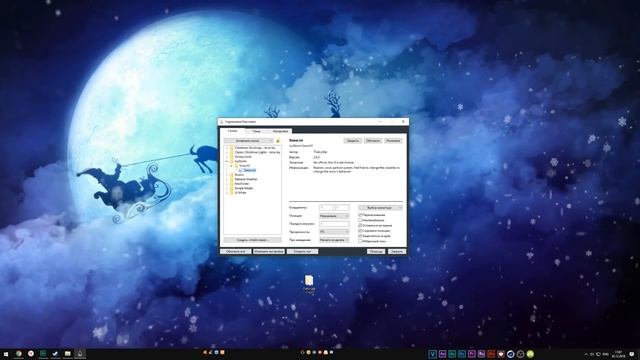Click the Изменить (Edit) button for Snow.ini
The height and width of the screenshot is (360, 640).
[393, 141]
